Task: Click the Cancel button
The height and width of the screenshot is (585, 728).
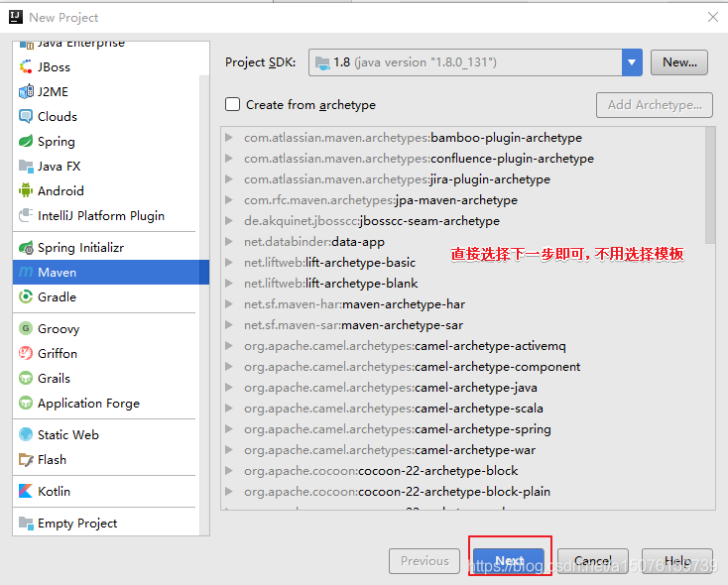Action: (x=593, y=560)
